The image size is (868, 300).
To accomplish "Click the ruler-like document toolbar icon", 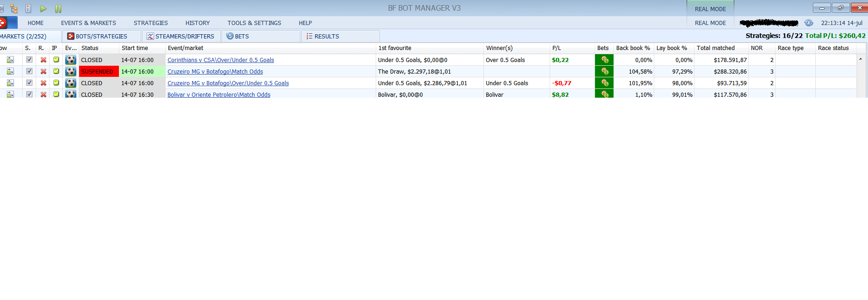I will point(28,9).
